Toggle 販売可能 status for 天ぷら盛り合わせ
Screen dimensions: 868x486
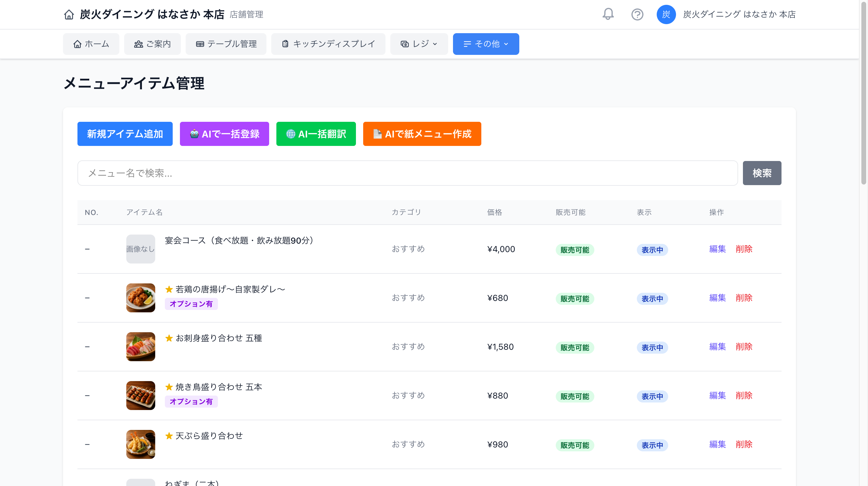pyautogui.click(x=574, y=445)
